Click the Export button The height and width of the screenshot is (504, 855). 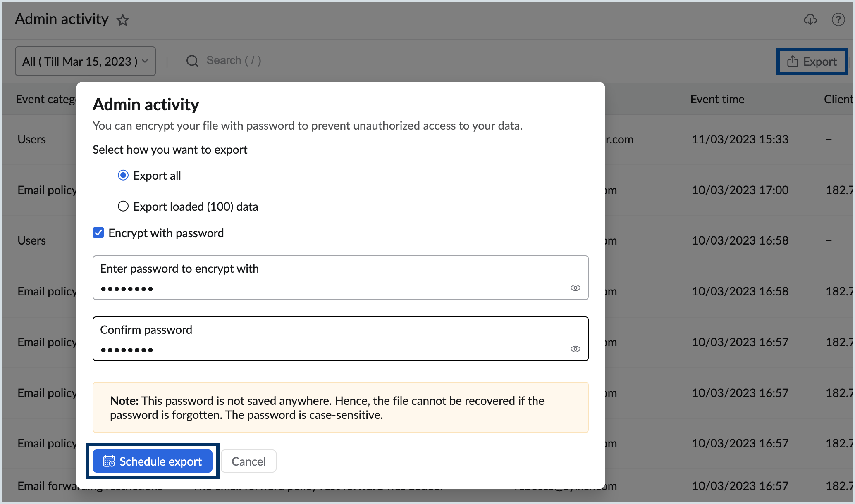click(x=812, y=61)
